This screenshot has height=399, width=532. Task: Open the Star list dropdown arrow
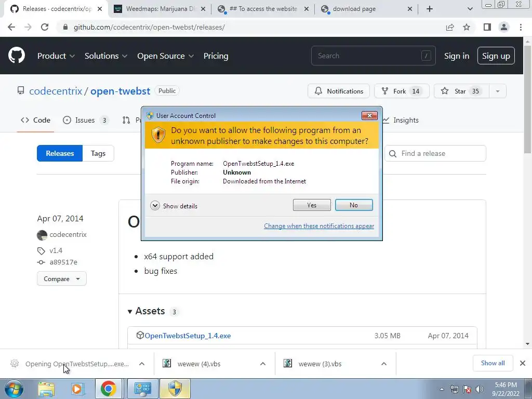[x=497, y=91]
